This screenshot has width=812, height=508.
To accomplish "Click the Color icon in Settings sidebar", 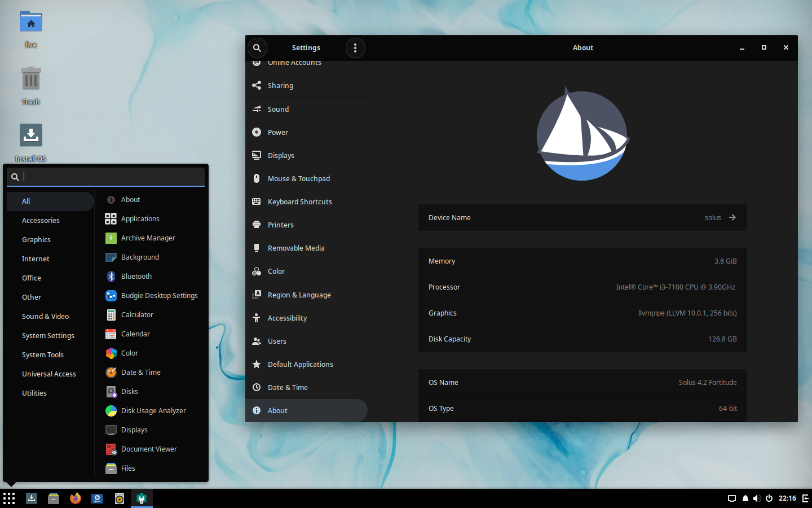I will 257,271.
